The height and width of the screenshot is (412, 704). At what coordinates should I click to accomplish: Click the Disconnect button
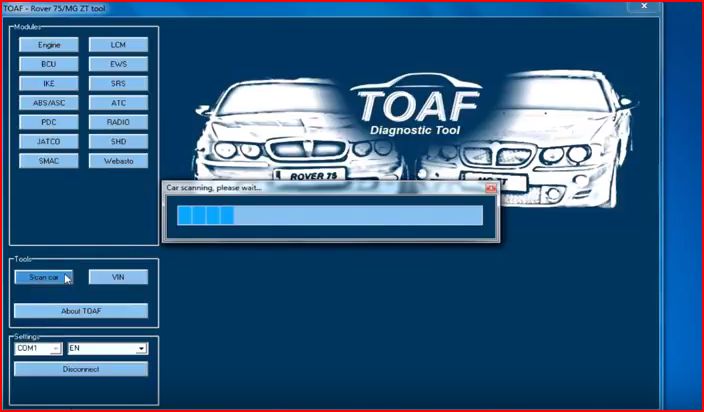tap(81, 369)
